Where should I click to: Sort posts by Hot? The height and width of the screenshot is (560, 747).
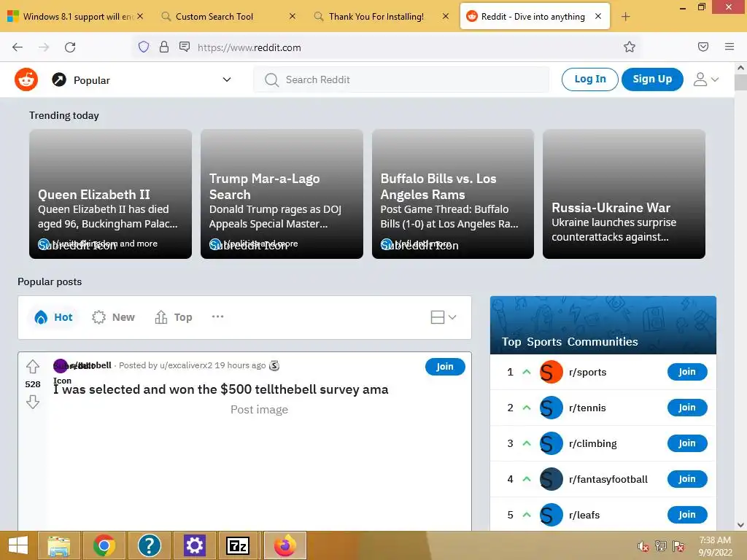coord(54,317)
